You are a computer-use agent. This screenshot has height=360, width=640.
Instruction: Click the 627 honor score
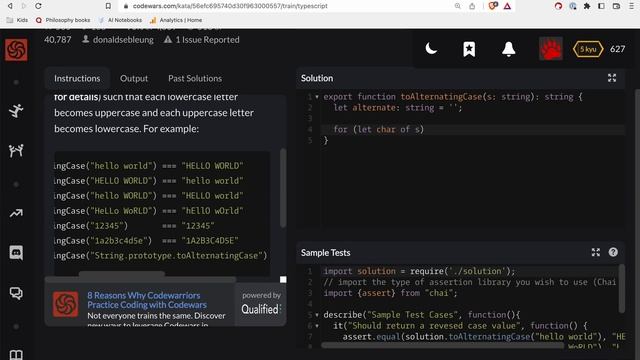pos(618,49)
